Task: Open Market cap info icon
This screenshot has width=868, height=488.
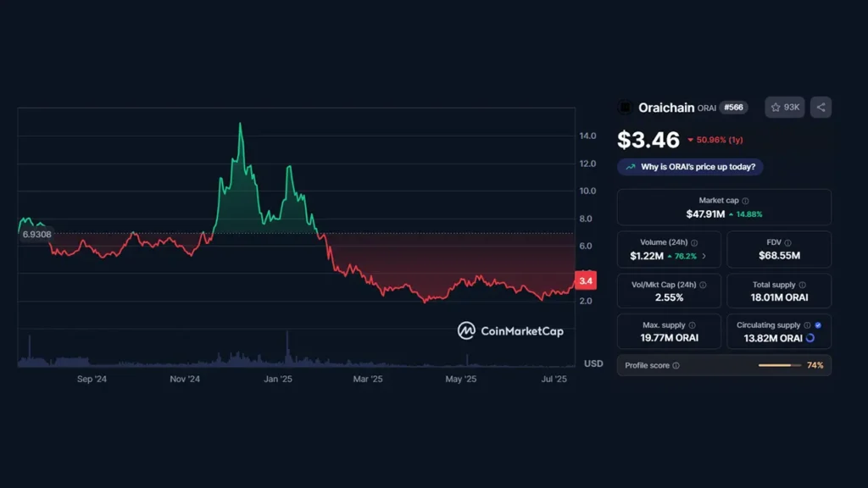Action: point(745,201)
